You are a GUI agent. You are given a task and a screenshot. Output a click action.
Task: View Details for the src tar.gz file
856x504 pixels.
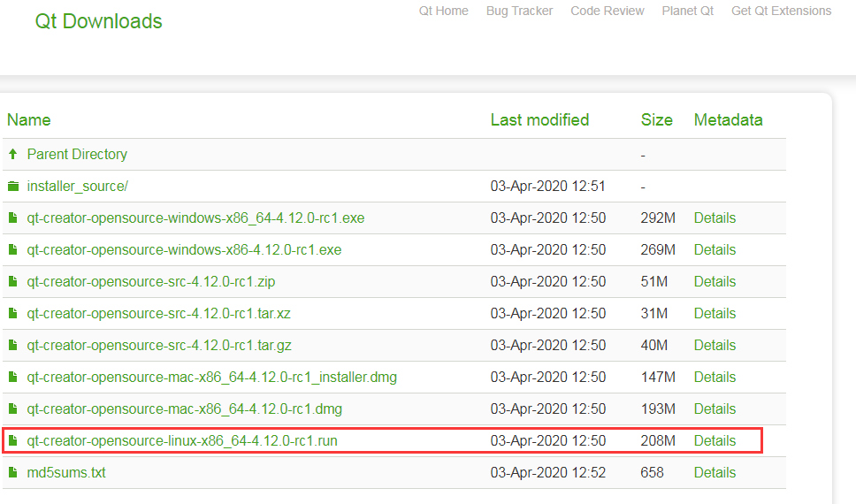(715, 345)
